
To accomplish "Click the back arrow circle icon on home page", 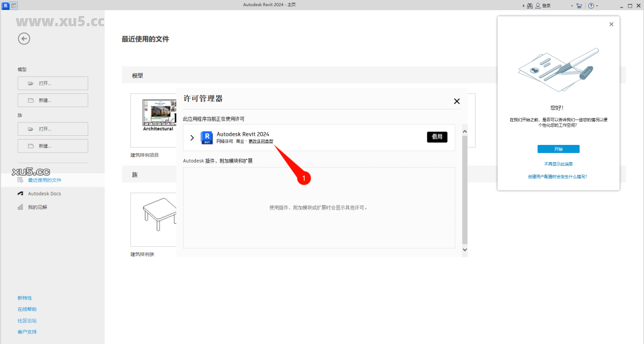I will pyautogui.click(x=24, y=38).
